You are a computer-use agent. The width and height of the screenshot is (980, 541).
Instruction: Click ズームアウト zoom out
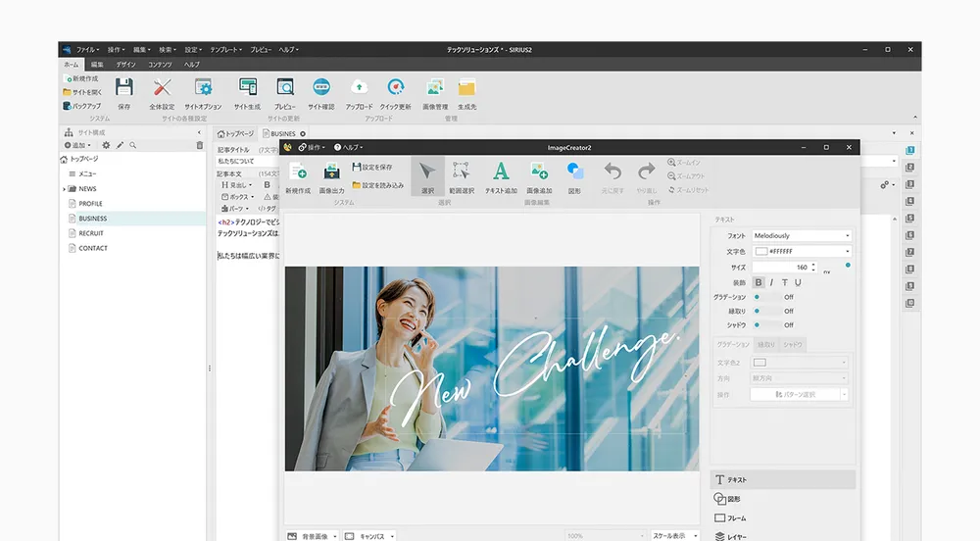pos(686,176)
